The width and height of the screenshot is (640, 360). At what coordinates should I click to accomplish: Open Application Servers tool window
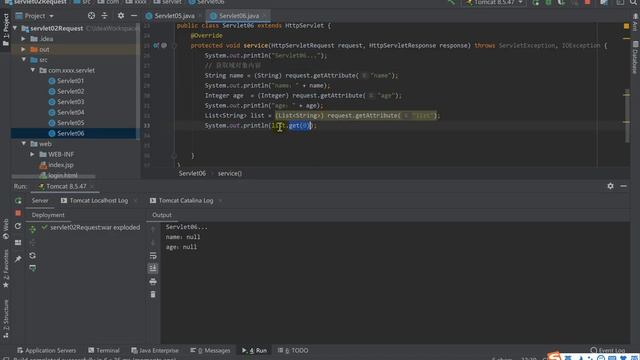[x=47, y=350]
